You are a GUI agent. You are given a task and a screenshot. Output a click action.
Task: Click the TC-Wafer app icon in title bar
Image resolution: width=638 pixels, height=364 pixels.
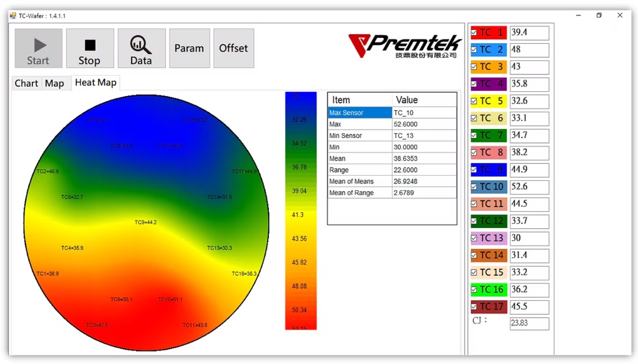pos(13,16)
